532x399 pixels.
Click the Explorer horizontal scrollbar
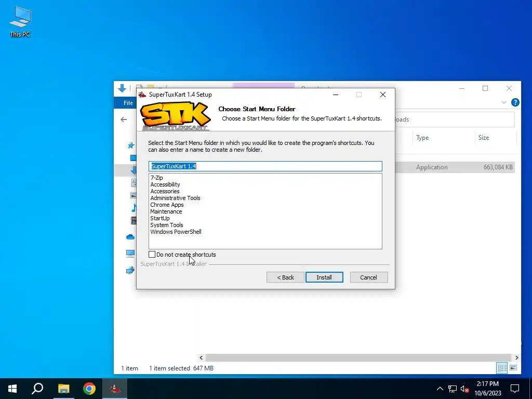tap(358, 357)
